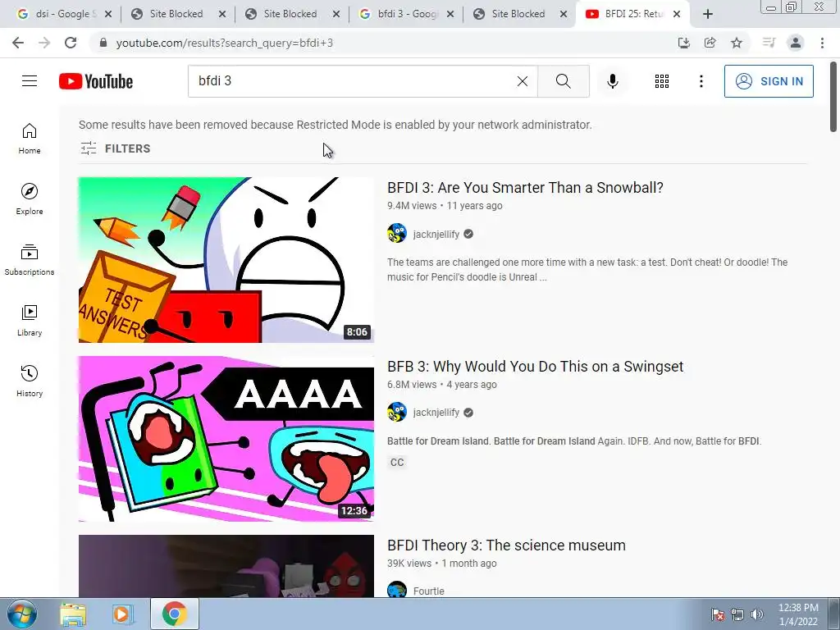Click the install app icon in address bar
The height and width of the screenshot is (630, 840).
point(684,43)
